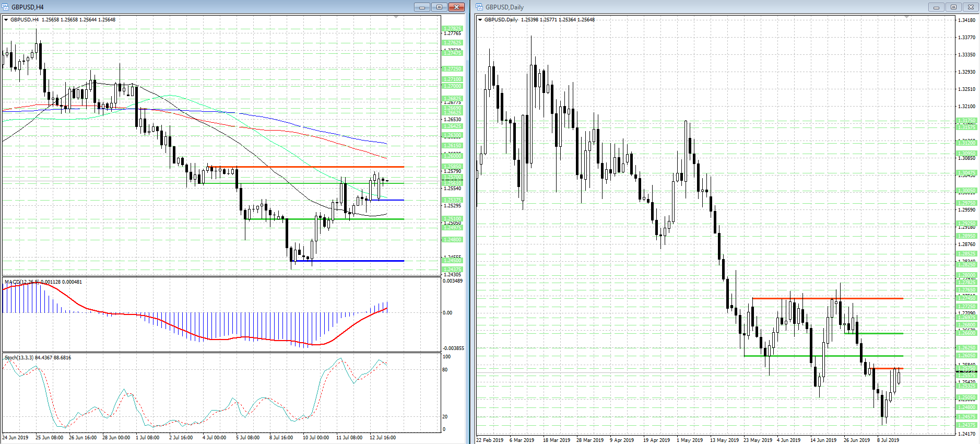Restore the GBPUSD,Daily chart window

953,7
